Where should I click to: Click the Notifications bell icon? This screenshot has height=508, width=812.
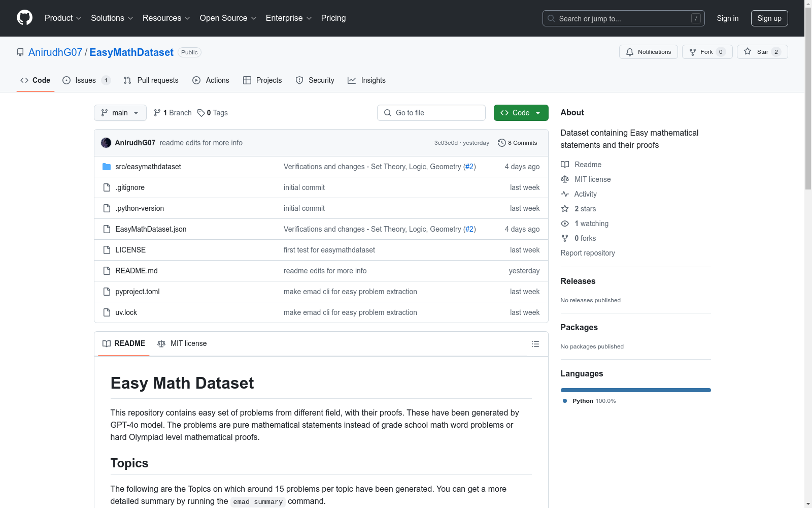click(630, 52)
